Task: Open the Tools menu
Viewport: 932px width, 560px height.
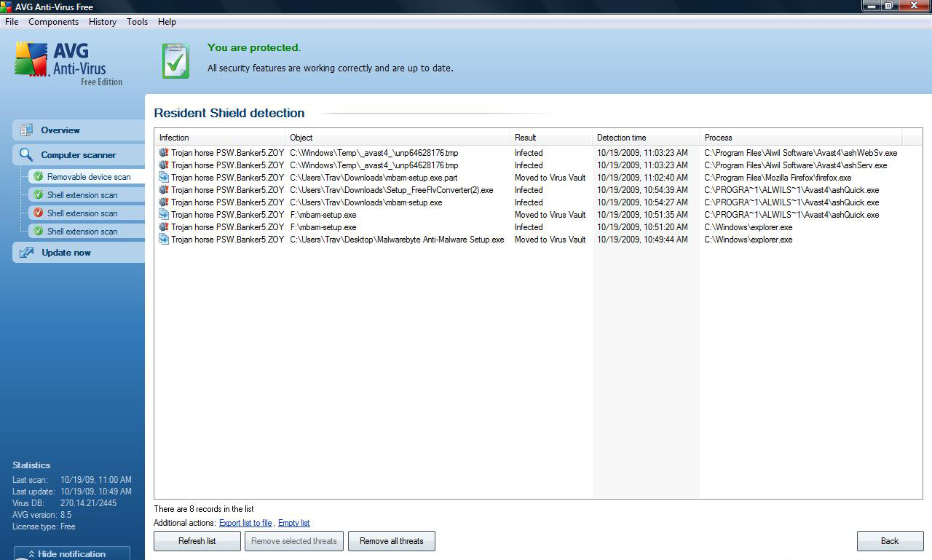Action: click(137, 22)
